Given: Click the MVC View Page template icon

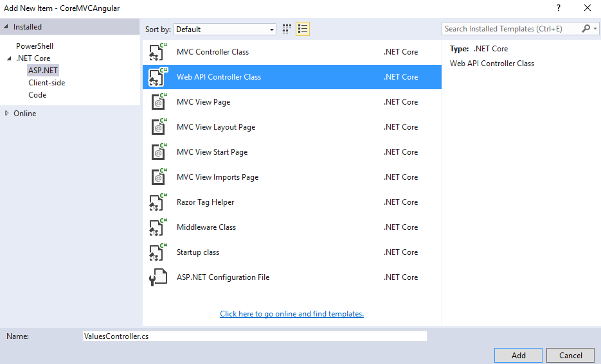Looking at the screenshot, I should pyautogui.click(x=158, y=102).
